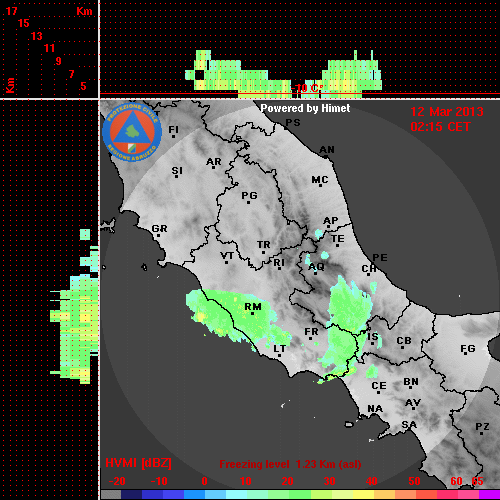Screen dimensions: 500x500
Task: Click the Protezione Civile Regione Abruzzo logo
Action: pos(132,133)
